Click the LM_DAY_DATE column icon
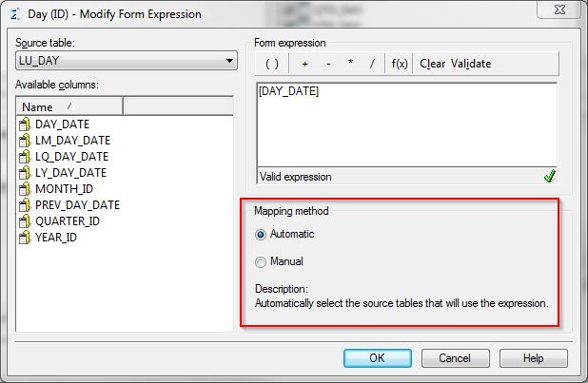The image size is (588, 383). pos(26,141)
